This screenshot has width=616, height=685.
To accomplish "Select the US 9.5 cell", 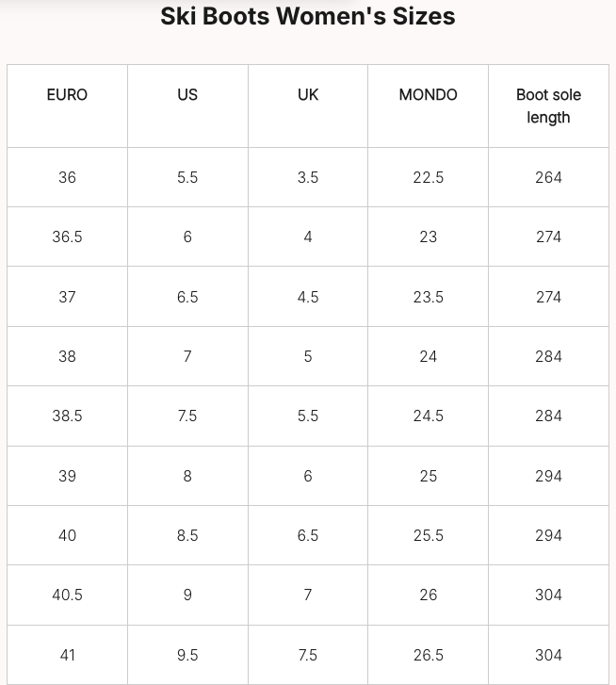I will click(187, 655).
